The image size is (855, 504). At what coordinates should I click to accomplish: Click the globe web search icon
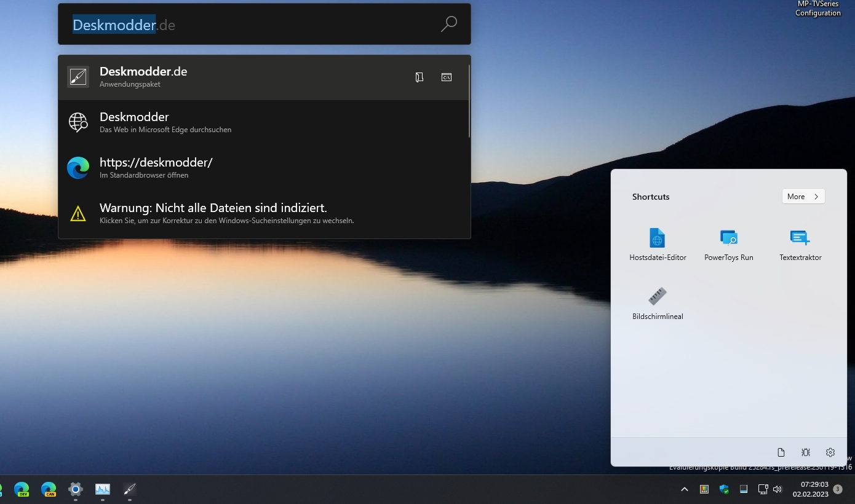[x=78, y=122]
